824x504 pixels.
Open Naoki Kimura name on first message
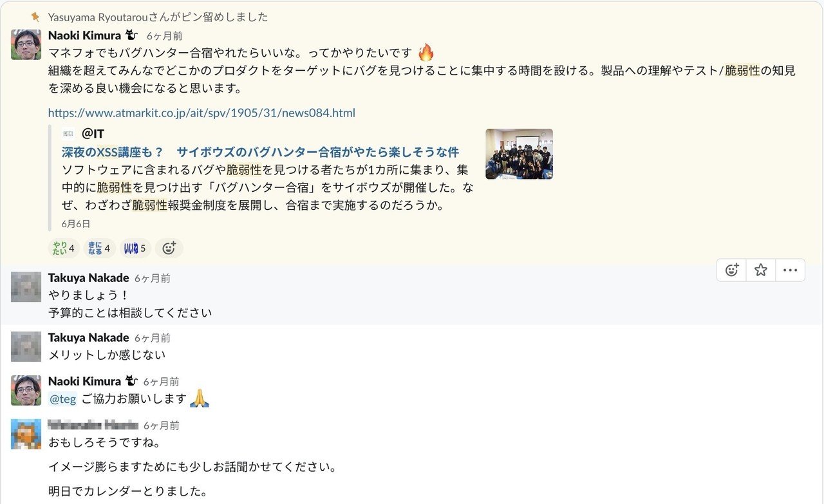click(x=84, y=35)
